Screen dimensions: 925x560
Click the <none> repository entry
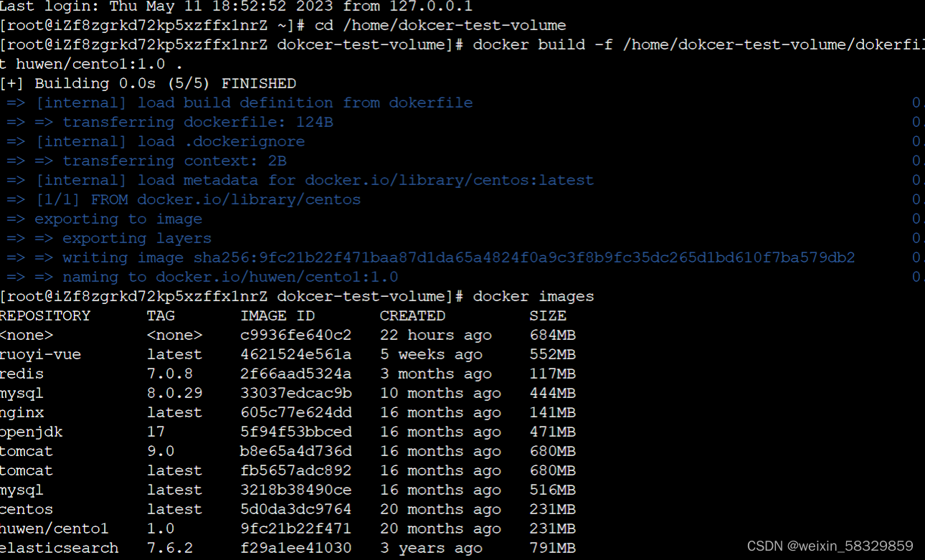click(27, 335)
